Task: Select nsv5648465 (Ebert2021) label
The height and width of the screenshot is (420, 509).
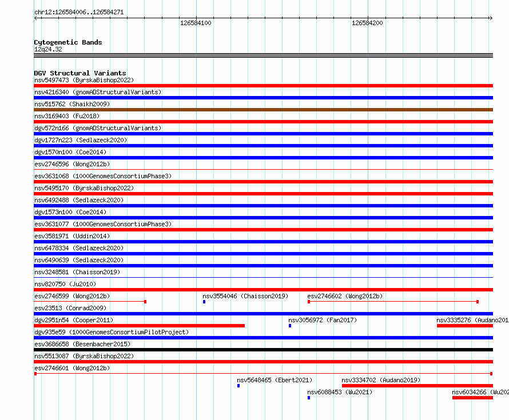Action: 275,380
